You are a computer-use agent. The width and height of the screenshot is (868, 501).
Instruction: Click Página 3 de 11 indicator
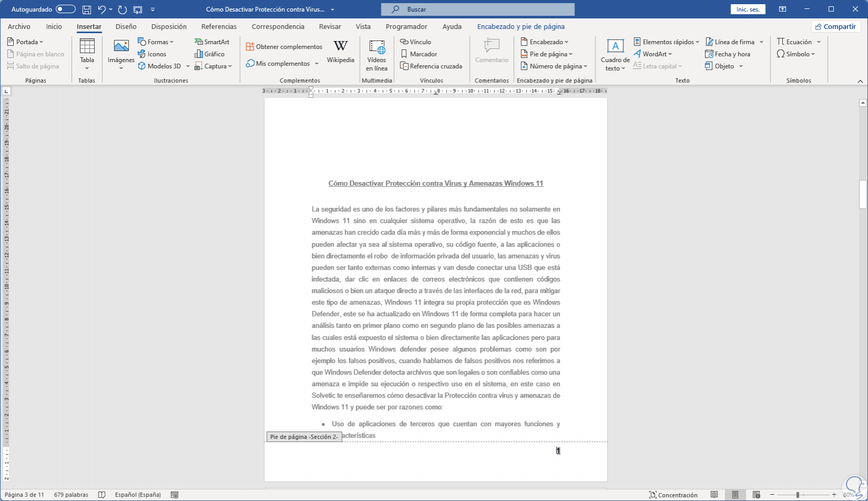tap(24, 495)
